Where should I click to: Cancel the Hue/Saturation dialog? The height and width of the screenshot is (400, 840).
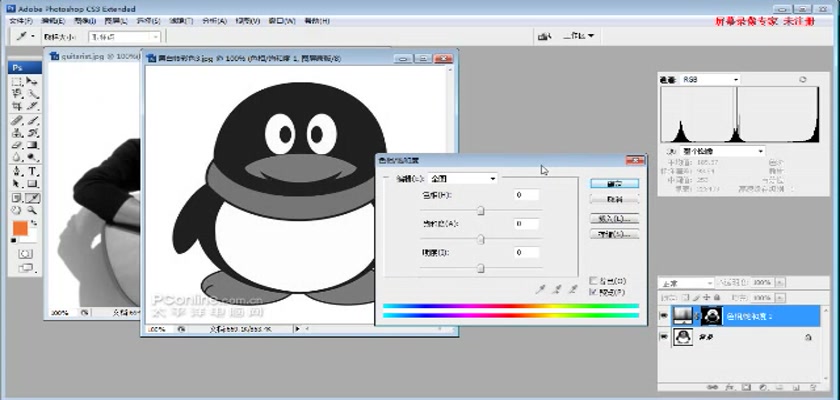tap(614, 199)
